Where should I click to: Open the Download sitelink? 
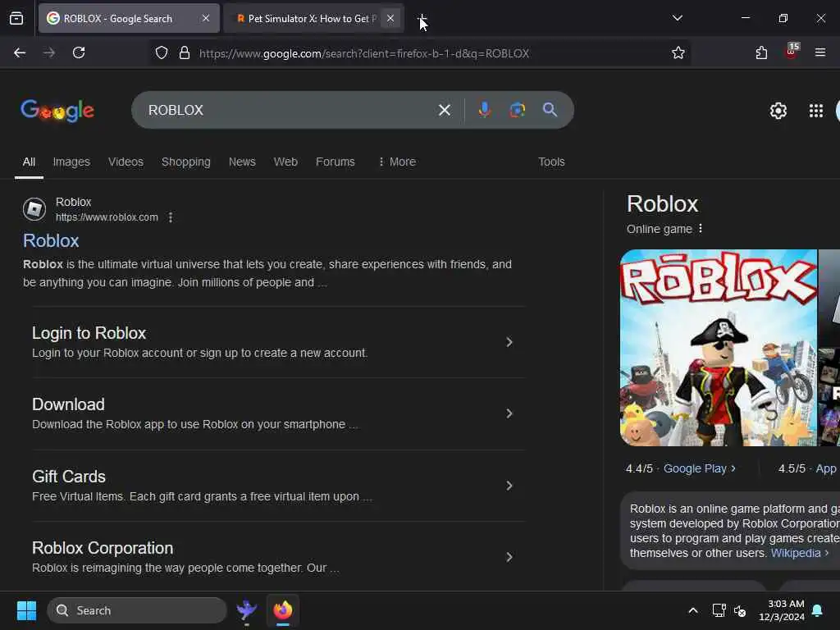click(68, 404)
